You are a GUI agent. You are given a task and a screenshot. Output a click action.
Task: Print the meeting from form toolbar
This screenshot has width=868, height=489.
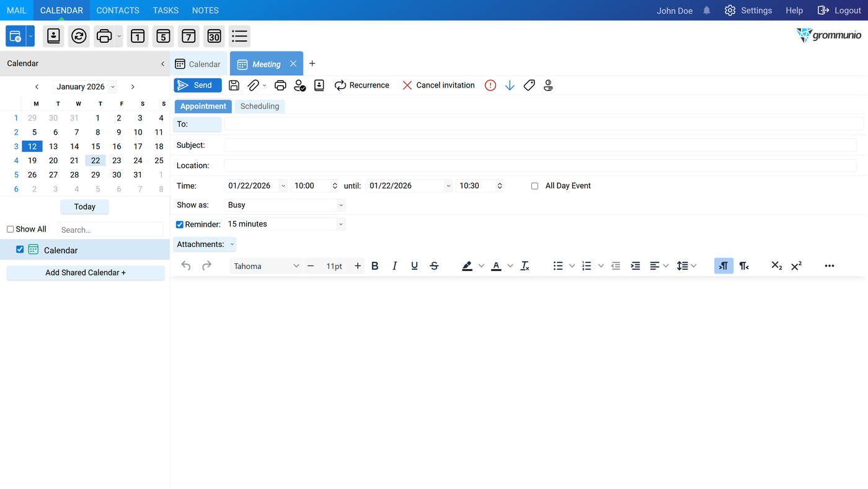(x=280, y=86)
